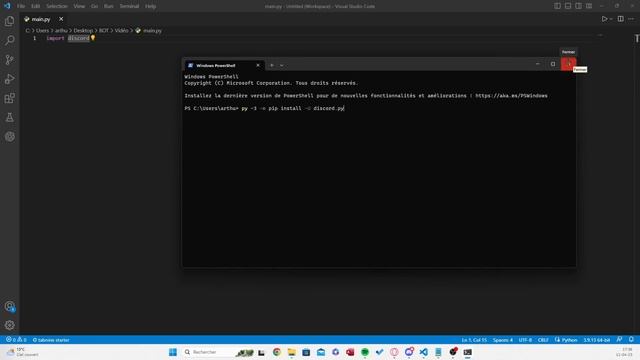
Task: Click the BOT breadcrumb segment
Action: click(104, 30)
